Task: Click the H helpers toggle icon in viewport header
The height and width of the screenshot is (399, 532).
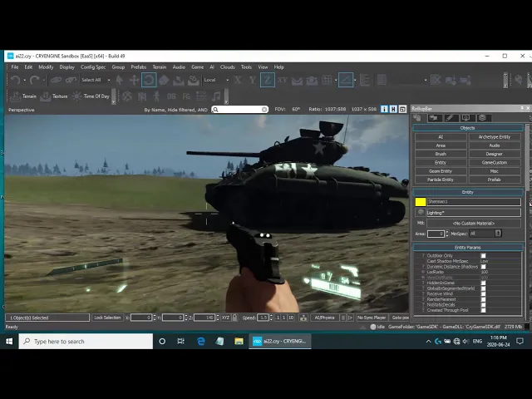Action: (393, 109)
